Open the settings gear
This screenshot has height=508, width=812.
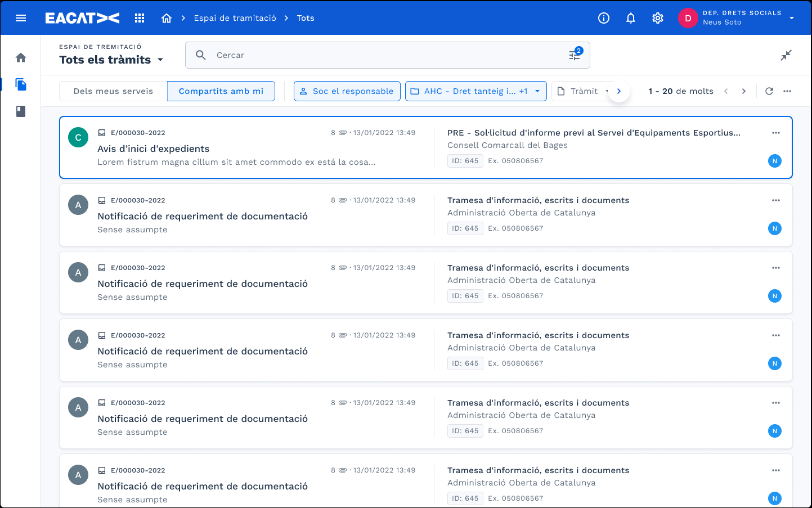click(658, 18)
